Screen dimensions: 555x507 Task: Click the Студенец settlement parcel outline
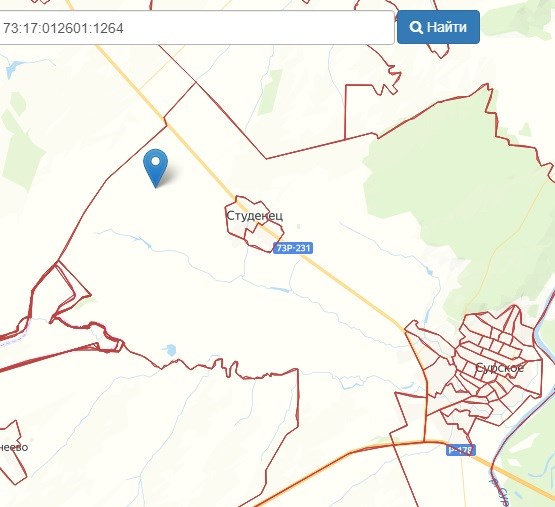pyautogui.click(x=254, y=224)
